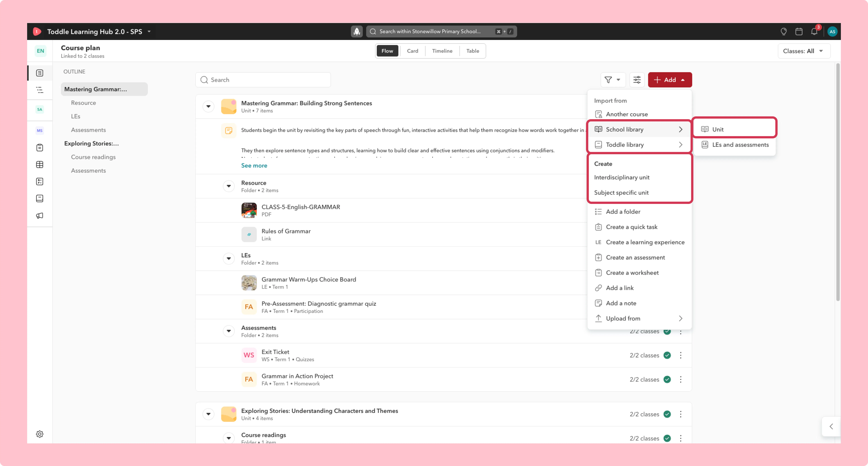Select Create a quick task

click(640, 227)
